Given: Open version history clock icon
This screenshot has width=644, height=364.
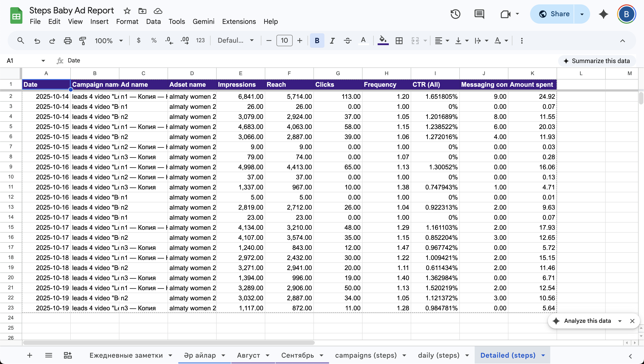Looking at the screenshot, I should coord(455,14).
